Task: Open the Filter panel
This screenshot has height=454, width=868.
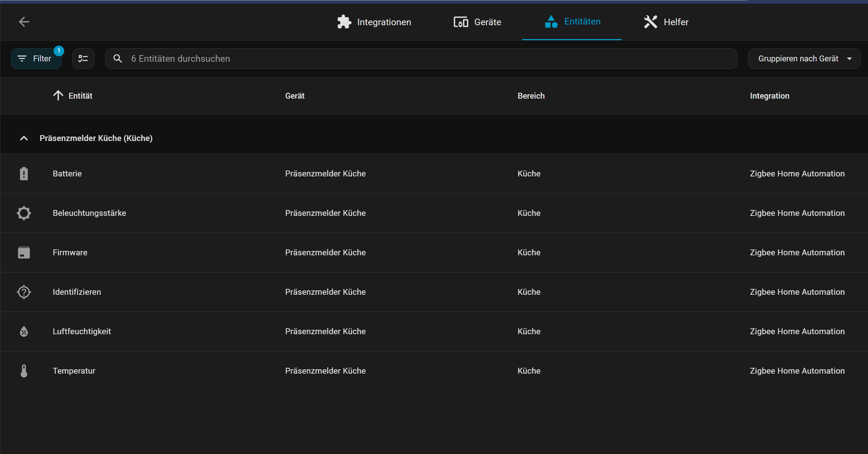Action: (36, 59)
